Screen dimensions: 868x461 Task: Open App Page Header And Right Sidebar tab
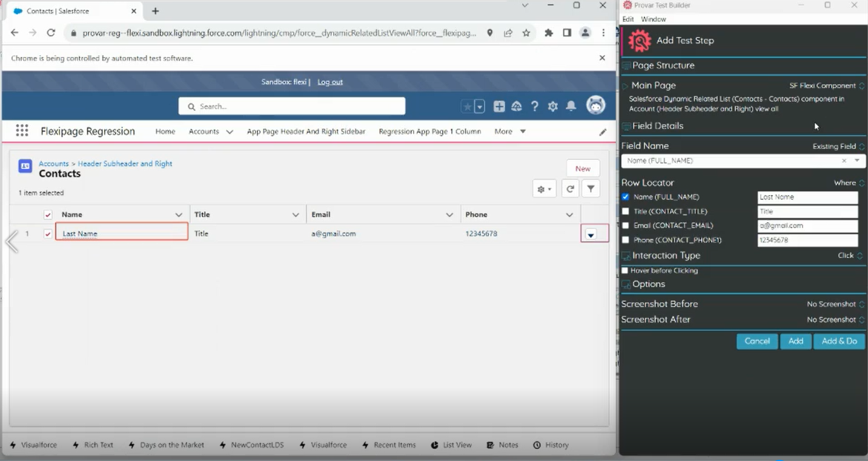tap(306, 131)
